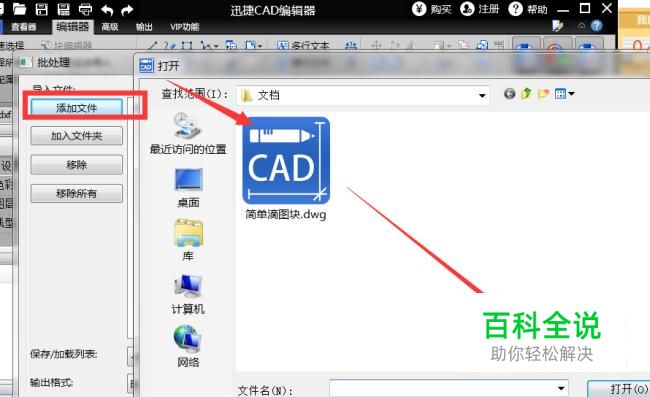Viewport: 650px width, 397px height.
Task: Switch to the 查看器 viewer tab
Action: [23, 27]
